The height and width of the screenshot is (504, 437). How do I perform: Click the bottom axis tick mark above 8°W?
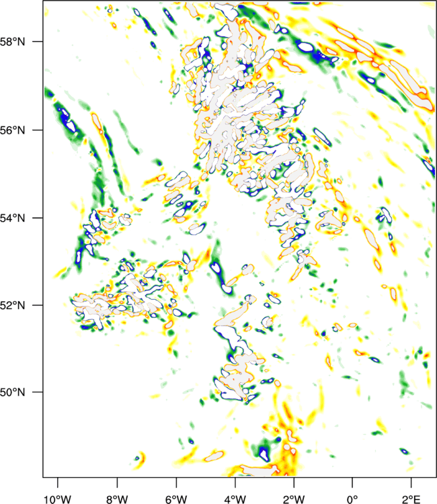117,481
